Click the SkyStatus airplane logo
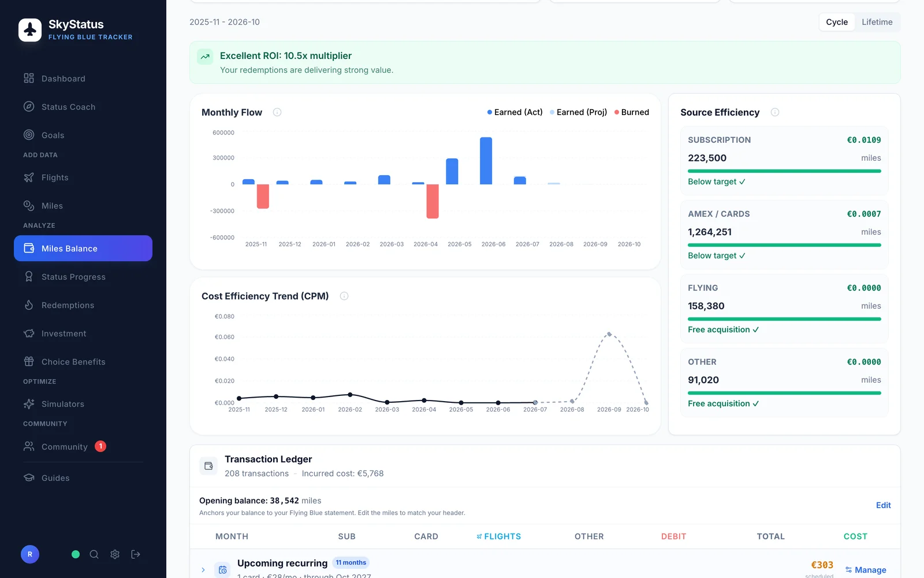The image size is (924, 578). click(30, 30)
